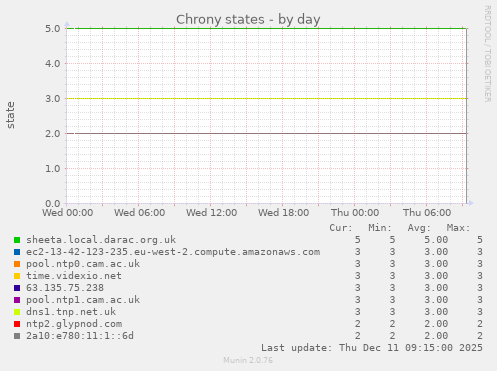Click the yellow-green state 3 plot line
This screenshot has height=371, width=497.
[x=267, y=99]
